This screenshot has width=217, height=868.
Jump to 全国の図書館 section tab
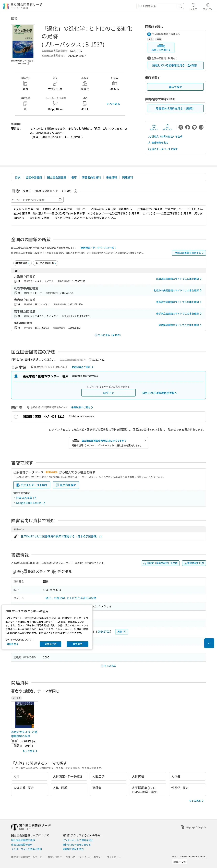coord(34,177)
